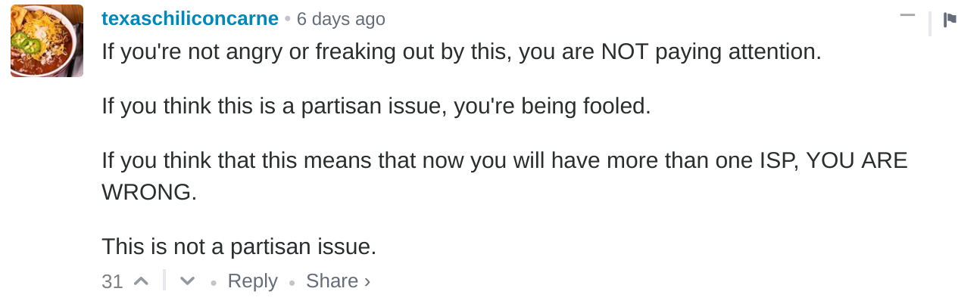Screen dimensions: 980x307
Task: Click the chevron beside Share
Action: (367, 282)
